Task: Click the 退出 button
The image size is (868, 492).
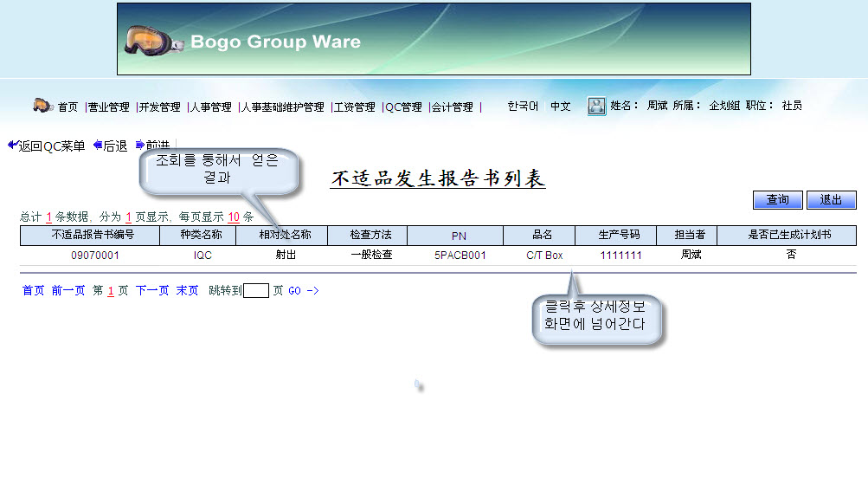Action: [x=831, y=200]
